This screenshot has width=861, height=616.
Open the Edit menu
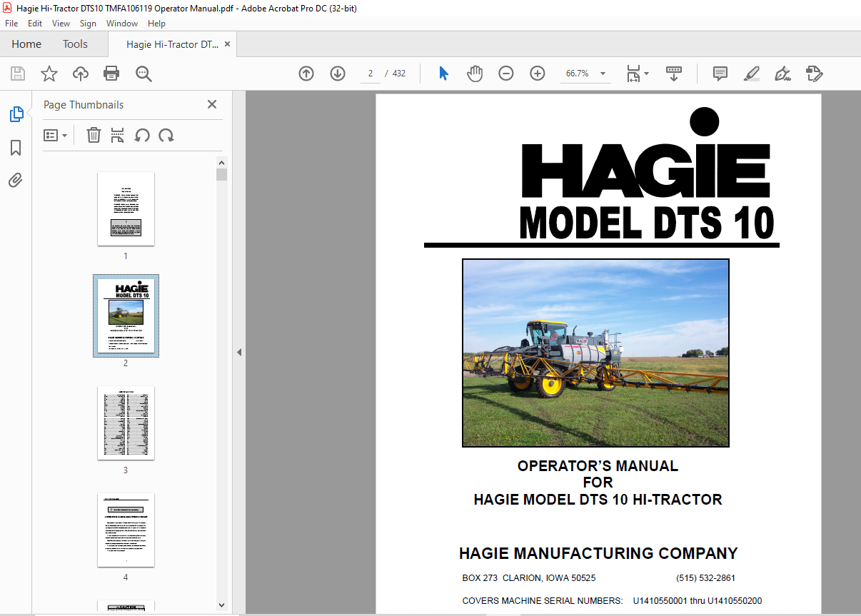click(35, 24)
